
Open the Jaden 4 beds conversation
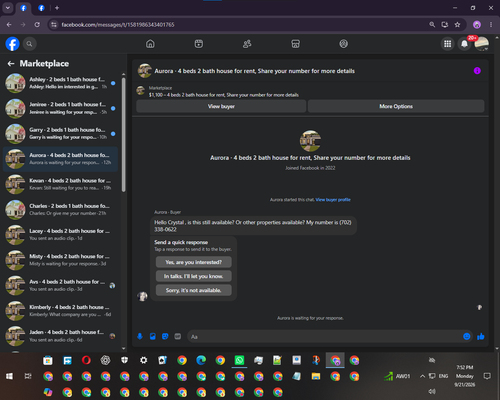click(x=60, y=336)
